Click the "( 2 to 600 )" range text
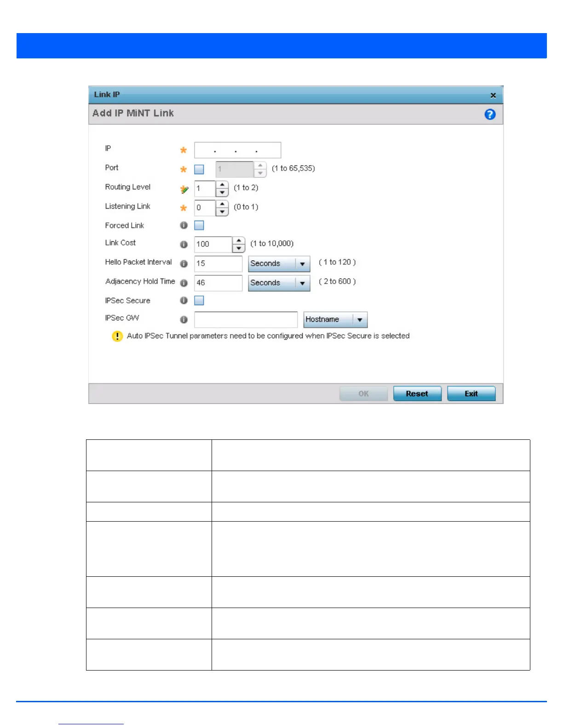This screenshot has height=728, width=563. coord(337,281)
